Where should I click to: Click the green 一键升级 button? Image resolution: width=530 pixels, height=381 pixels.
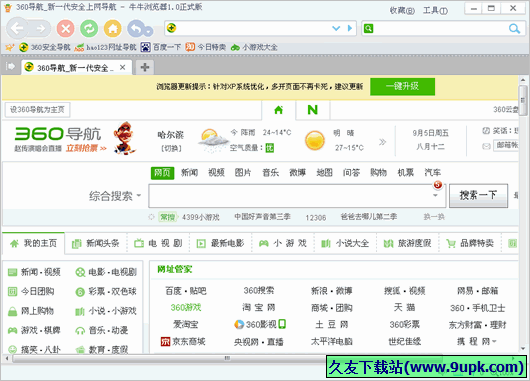tap(402, 87)
